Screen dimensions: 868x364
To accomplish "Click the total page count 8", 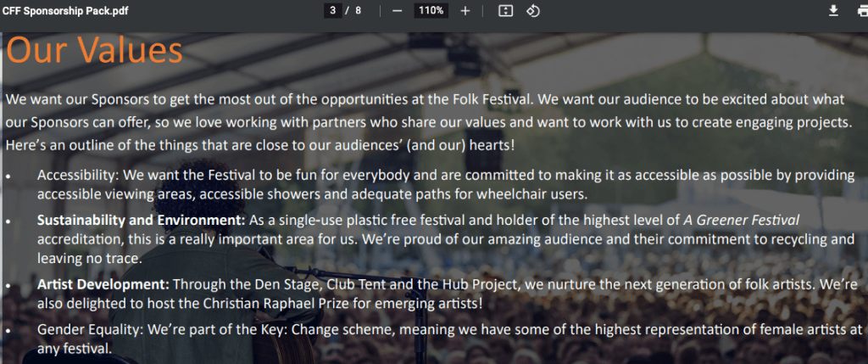I will click(359, 10).
